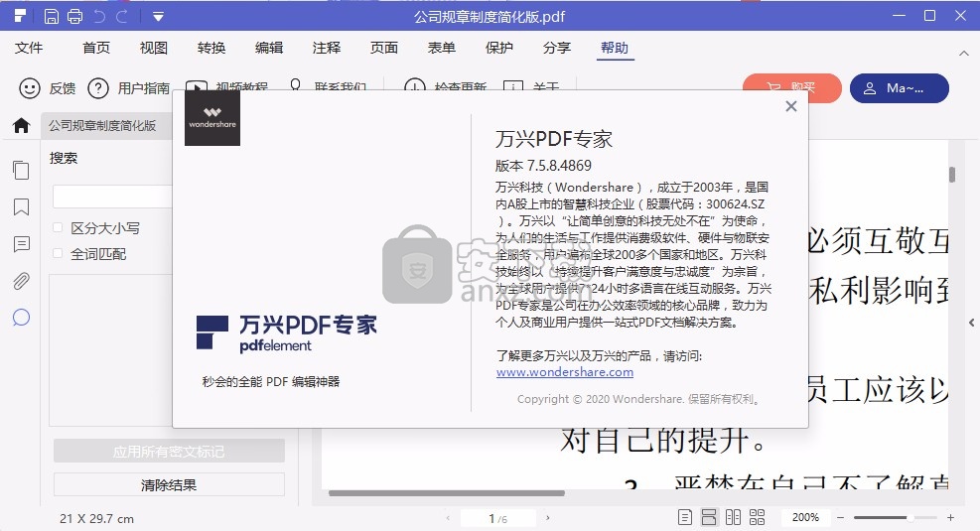Select two-page view icon

click(733, 517)
